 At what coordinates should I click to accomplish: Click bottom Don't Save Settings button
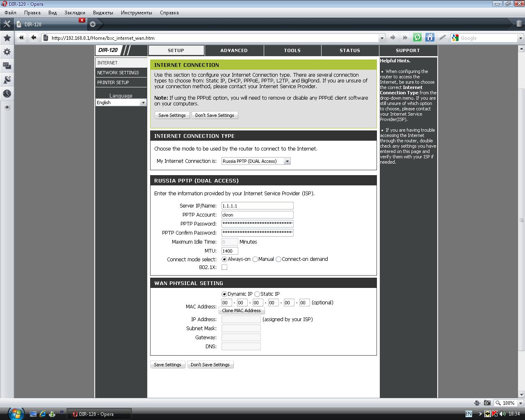click(x=210, y=365)
